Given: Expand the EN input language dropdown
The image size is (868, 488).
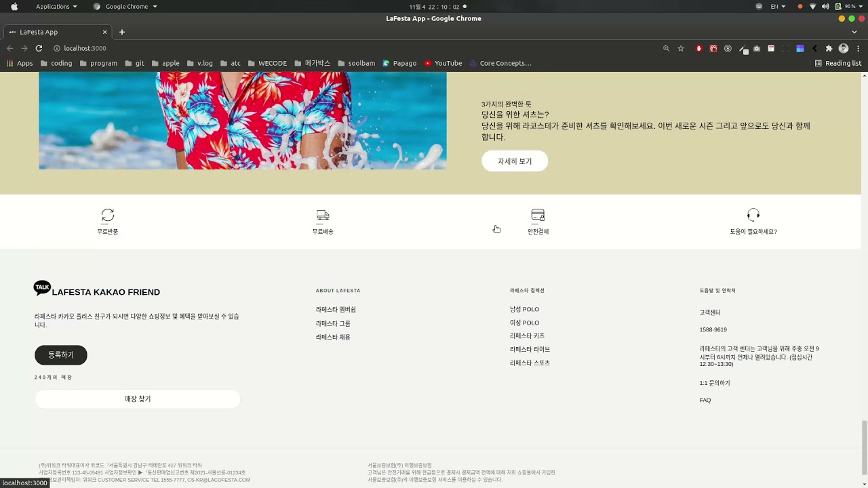Looking at the screenshot, I should (x=778, y=7).
